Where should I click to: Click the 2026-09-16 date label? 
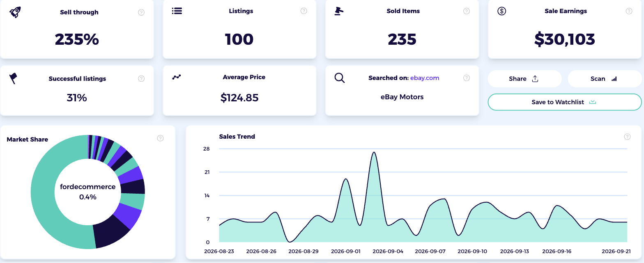pos(557,251)
